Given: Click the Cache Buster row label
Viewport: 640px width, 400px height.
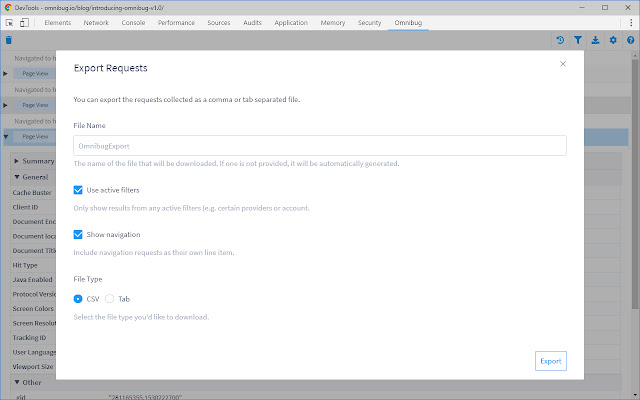Looking at the screenshot, I should 32,193.
